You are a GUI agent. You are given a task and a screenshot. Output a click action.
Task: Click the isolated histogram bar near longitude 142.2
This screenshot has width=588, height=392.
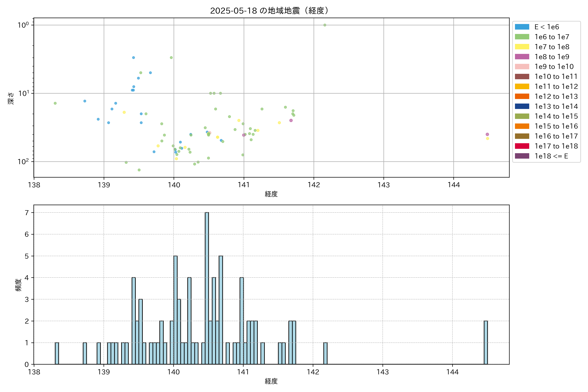(325, 353)
